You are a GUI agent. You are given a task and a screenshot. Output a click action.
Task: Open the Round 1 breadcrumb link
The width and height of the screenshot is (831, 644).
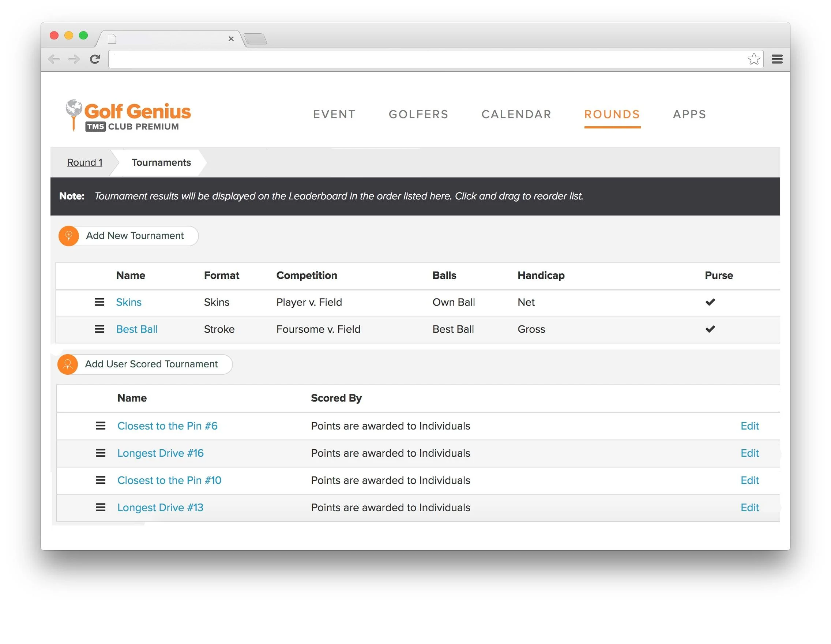84,162
